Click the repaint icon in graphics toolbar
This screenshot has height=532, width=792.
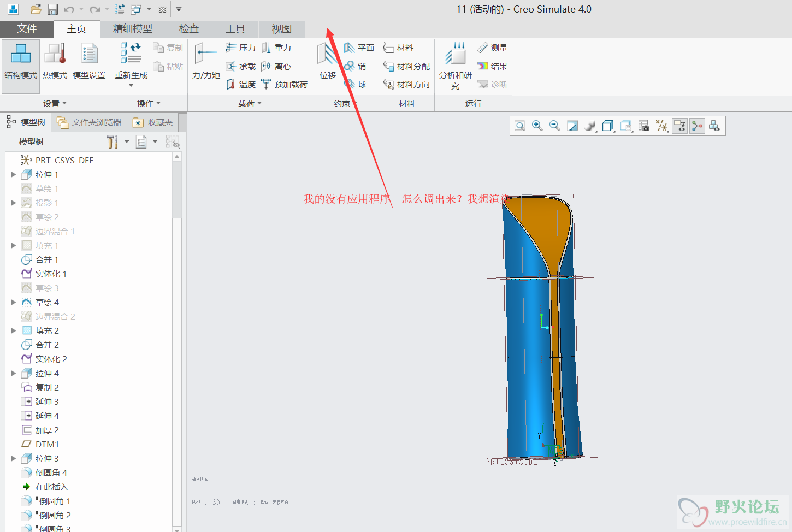tap(572, 126)
